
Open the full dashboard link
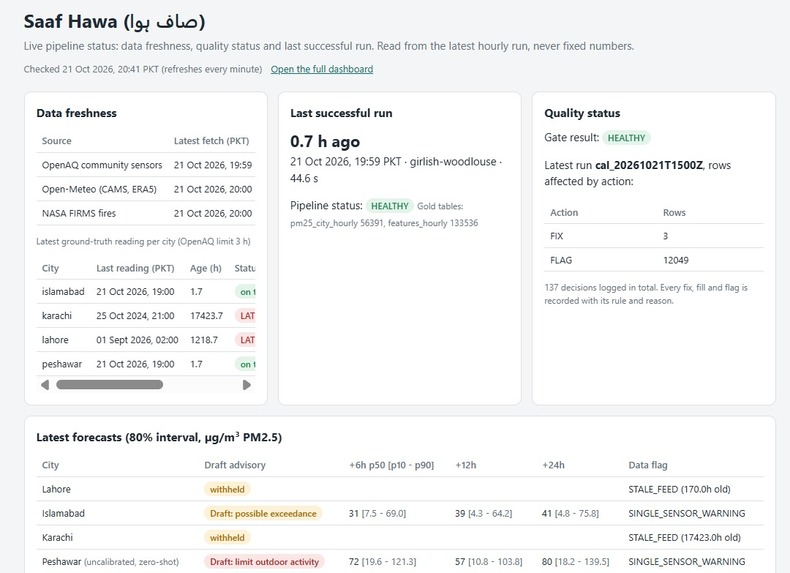coord(321,69)
